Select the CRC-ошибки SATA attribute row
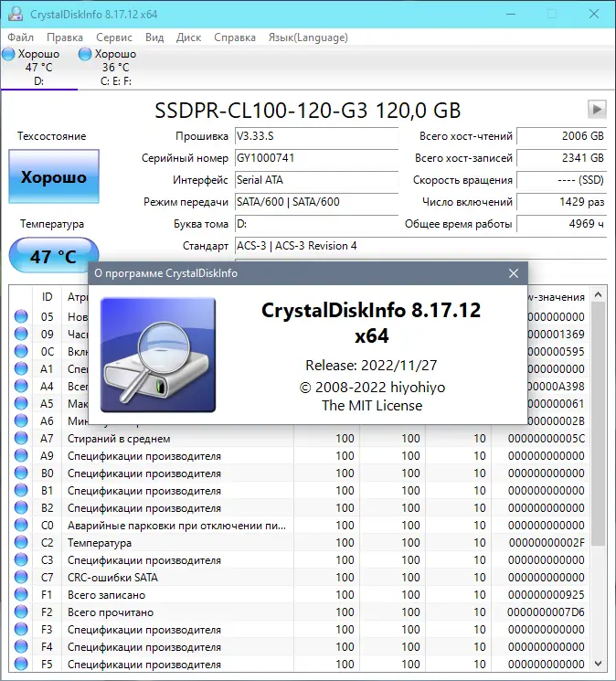Image resolution: width=616 pixels, height=681 pixels. click(x=299, y=577)
